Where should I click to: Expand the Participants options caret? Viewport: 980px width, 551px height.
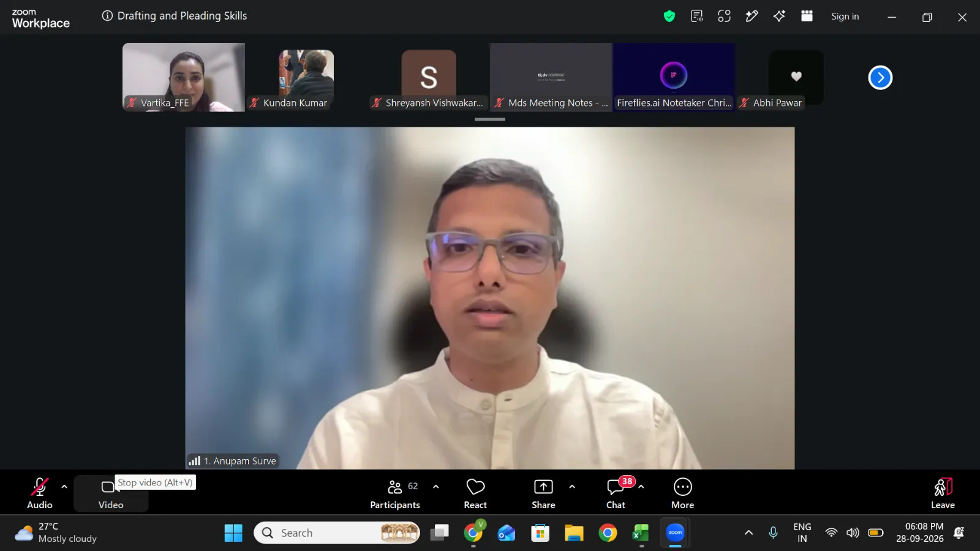[436, 487]
